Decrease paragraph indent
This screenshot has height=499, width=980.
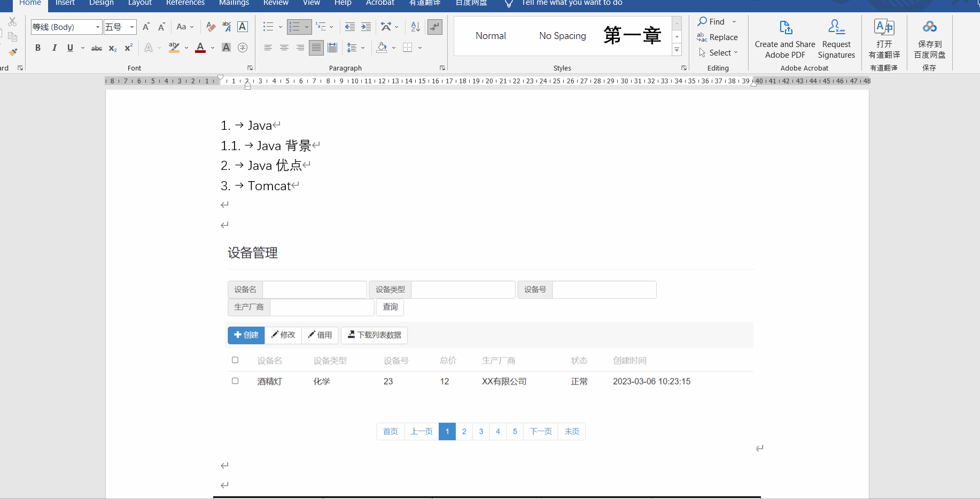tap(350, 27)
